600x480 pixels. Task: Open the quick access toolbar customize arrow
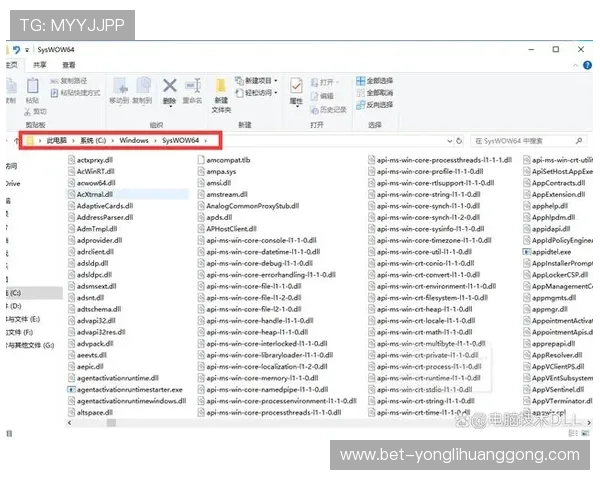27,50
